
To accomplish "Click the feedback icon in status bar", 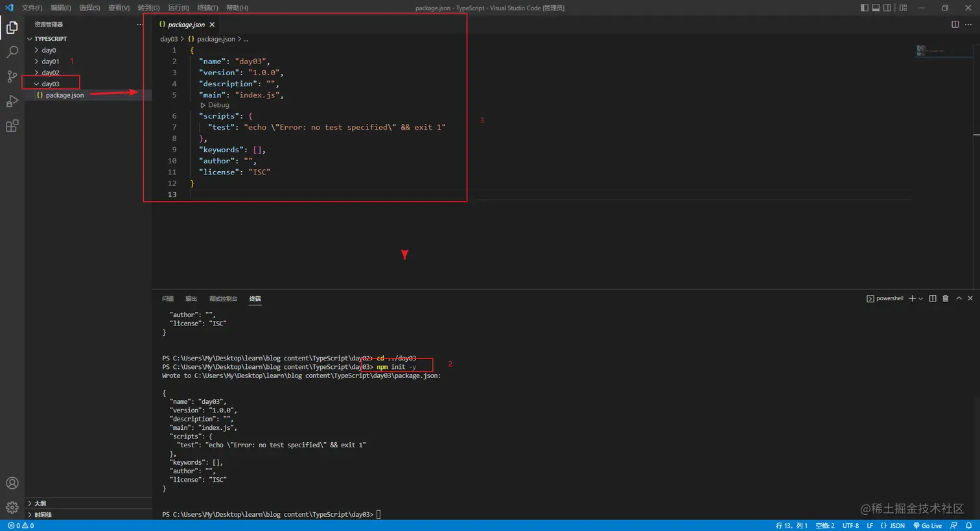I will point(953,526).
